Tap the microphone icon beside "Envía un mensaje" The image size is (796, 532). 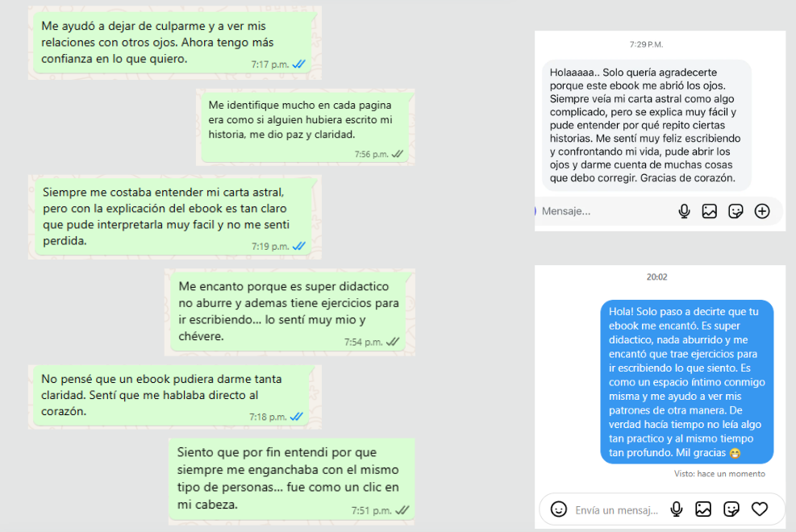click(x=677, y=509)
